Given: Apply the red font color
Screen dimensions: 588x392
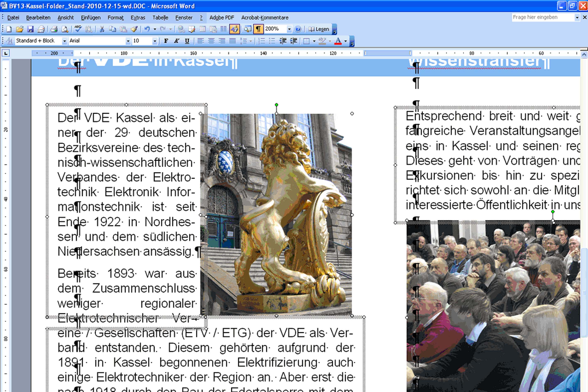Looking at the screenshot, I should pos(338,41).
